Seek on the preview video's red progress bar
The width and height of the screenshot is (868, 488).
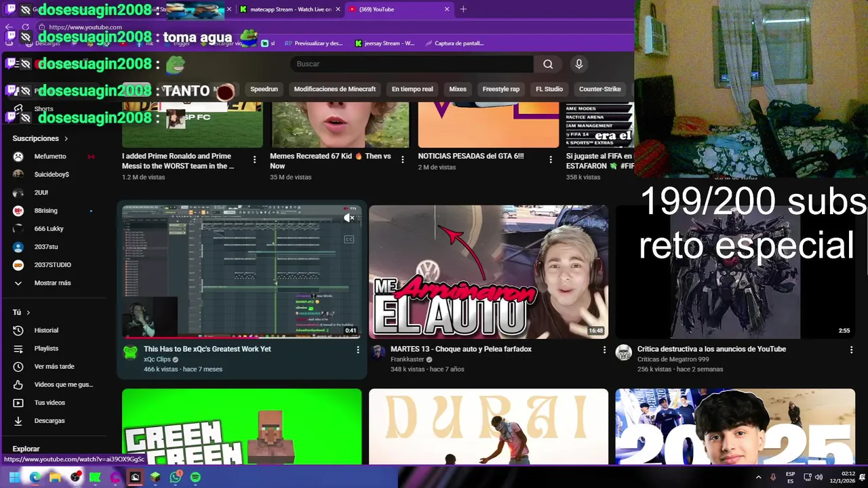(242, 337)
